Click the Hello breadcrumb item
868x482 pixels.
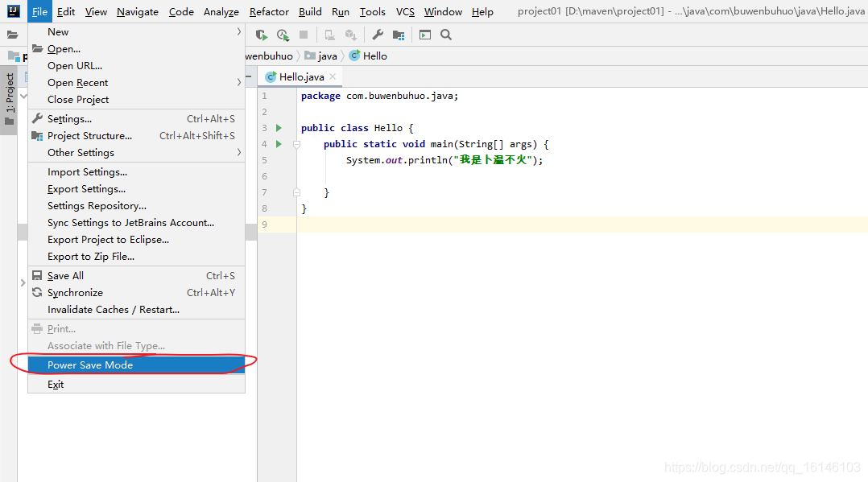click(x=374, y=56)
